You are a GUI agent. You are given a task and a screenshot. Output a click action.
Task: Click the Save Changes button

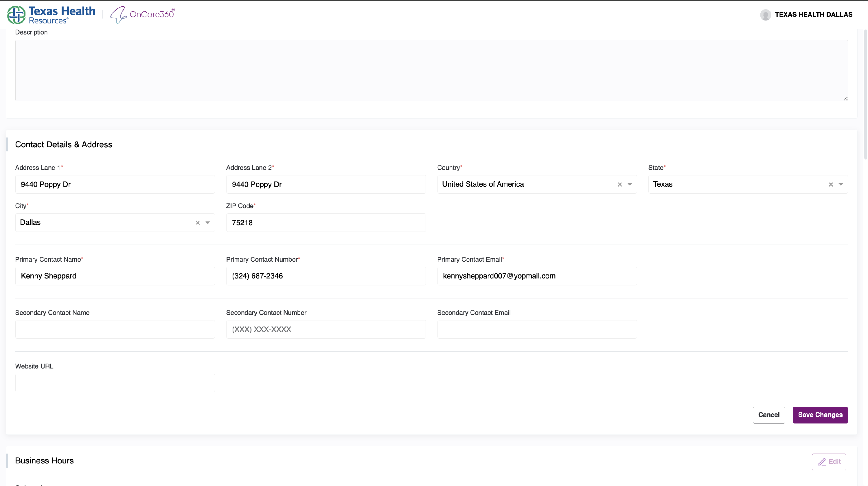(x=820, y=415)
